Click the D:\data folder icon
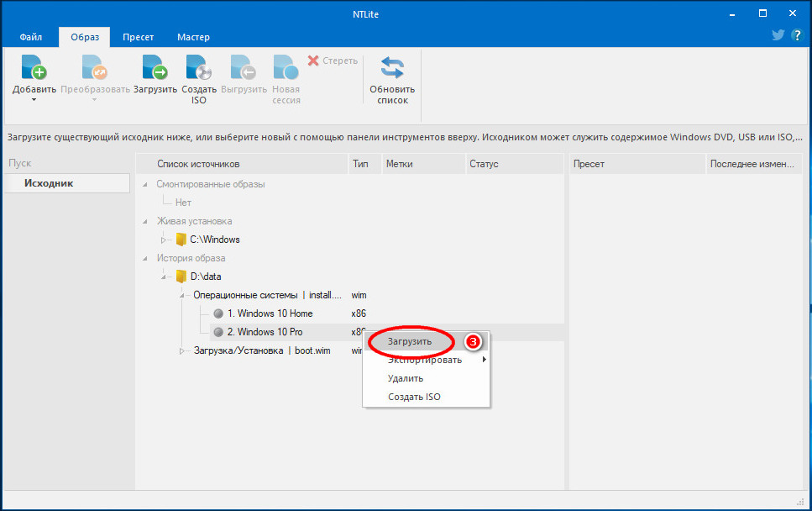The image size is (812, 511). [181, 277]
